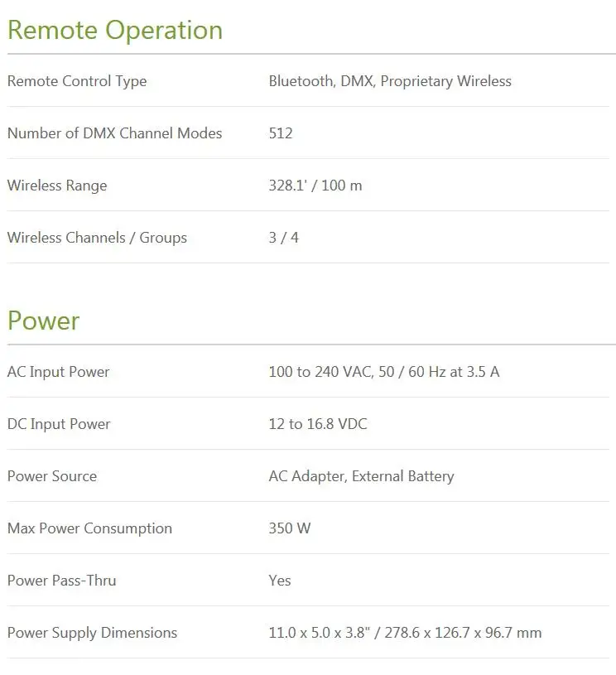Select the DC Input Power label
Image resolution: width=616 pixels, height=675 pixels.
pos(59,424)
